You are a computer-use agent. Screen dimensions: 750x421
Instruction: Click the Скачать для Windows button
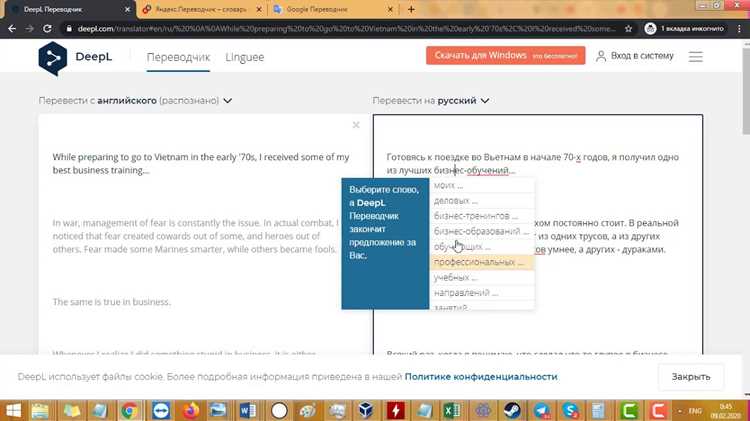(x=506, y=55)
